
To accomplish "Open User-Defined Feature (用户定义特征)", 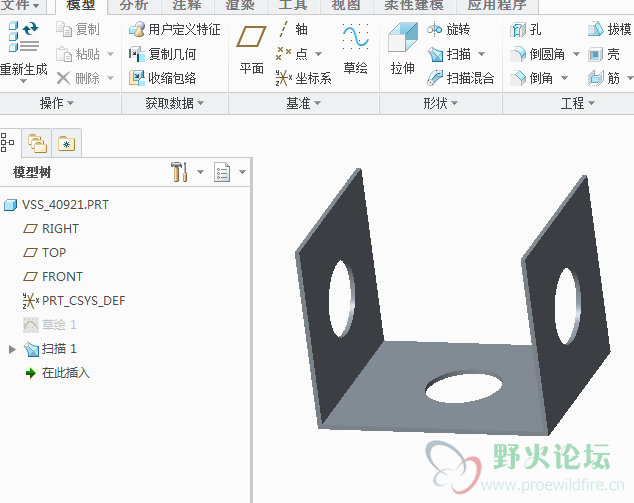I will [175, 29].
